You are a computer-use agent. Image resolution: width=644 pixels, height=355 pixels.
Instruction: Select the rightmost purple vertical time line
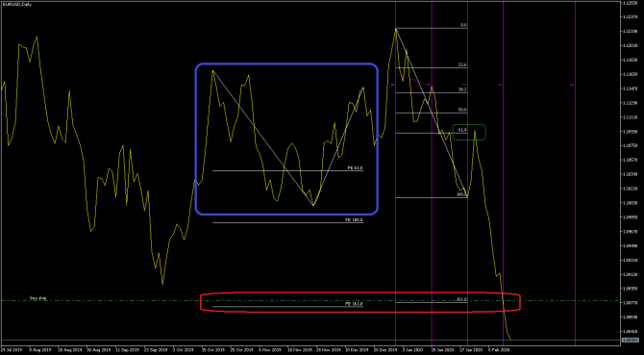click(575, 172)
